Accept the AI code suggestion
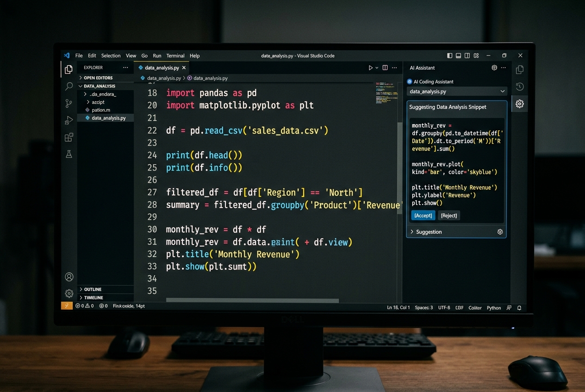The image size is (585, 392). (x=423, y=215)
